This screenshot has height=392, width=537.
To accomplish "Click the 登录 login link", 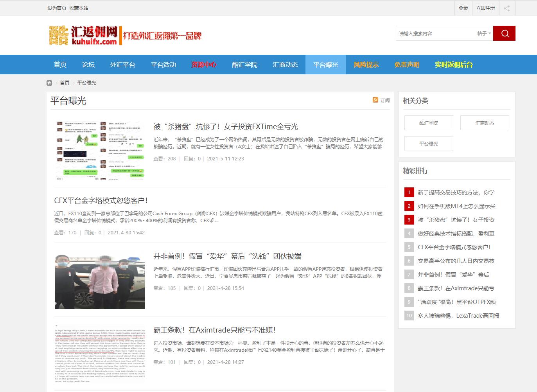I will coord(463,8).
